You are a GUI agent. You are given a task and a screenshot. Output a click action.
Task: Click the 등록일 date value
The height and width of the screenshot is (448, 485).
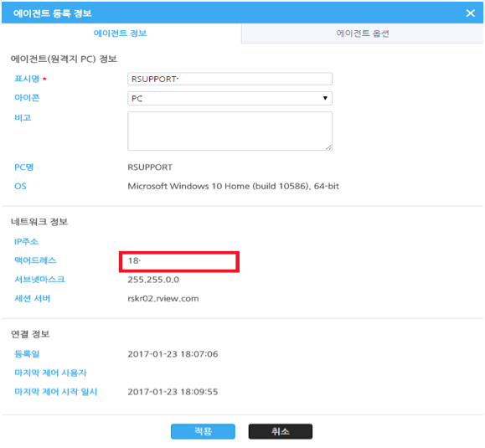click(173, 354)
